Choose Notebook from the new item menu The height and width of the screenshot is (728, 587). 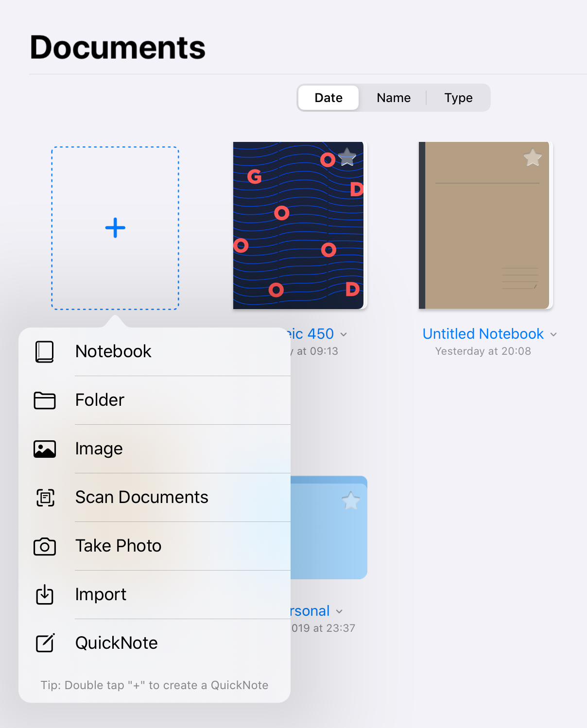pos(155,351)
